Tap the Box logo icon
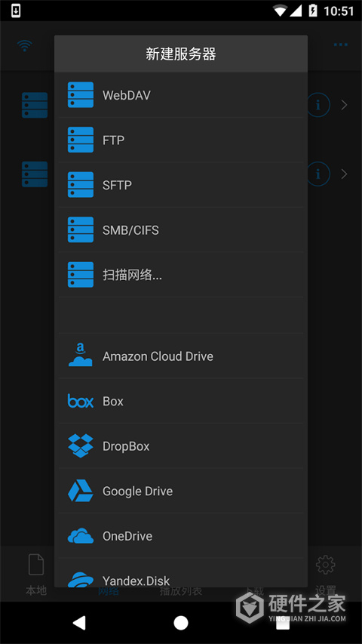 [x=81, y=401]
